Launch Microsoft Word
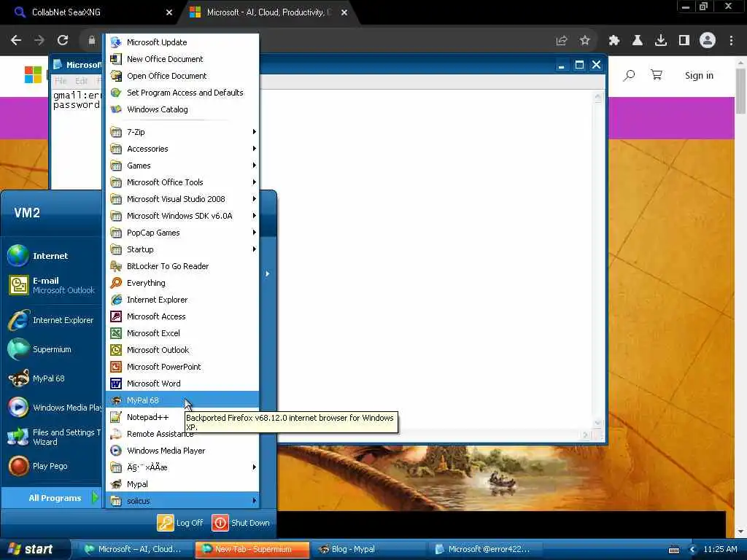747x560 pixels. tap(182, 384)
